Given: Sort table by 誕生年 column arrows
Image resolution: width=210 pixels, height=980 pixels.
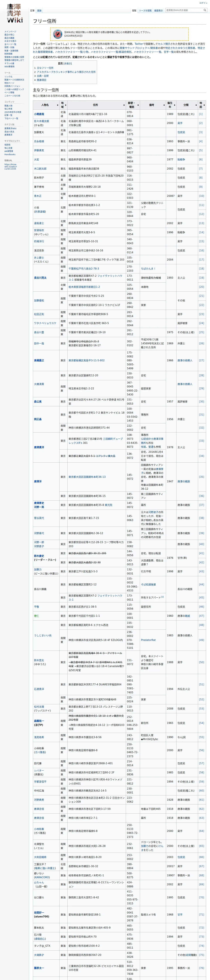Looking at the screenshot, I should click(174, 105).
